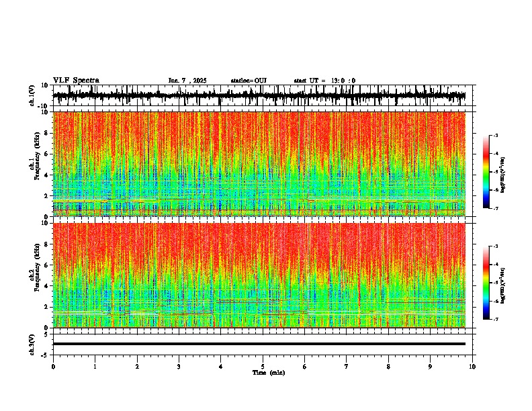Click the station name label in header
Viewport: 532px width, 411px height.
[x=249, y=81]
